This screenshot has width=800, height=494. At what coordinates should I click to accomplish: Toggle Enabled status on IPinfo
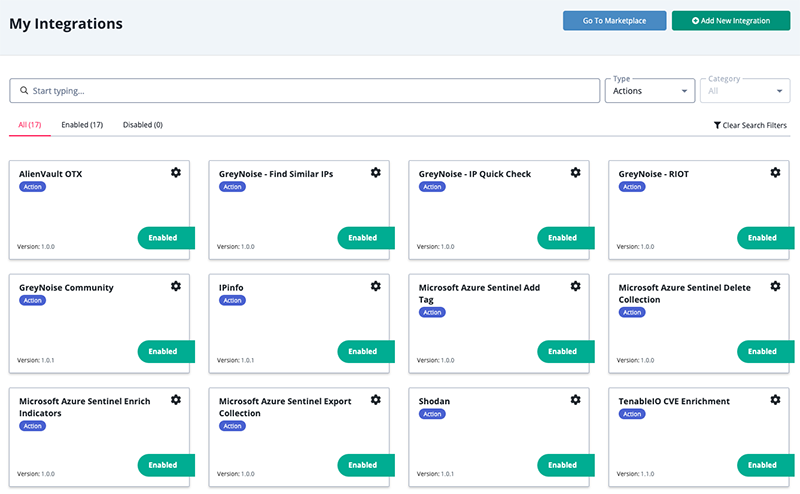pos(366,352)
